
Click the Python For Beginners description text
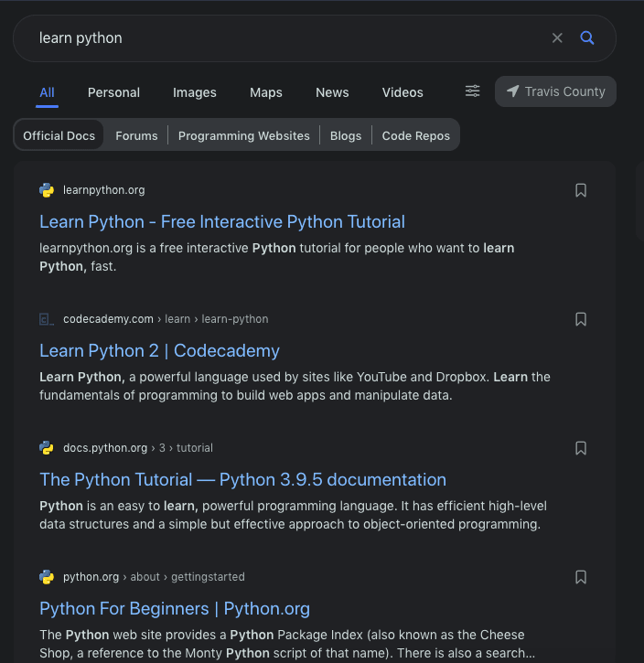point(287,644)
